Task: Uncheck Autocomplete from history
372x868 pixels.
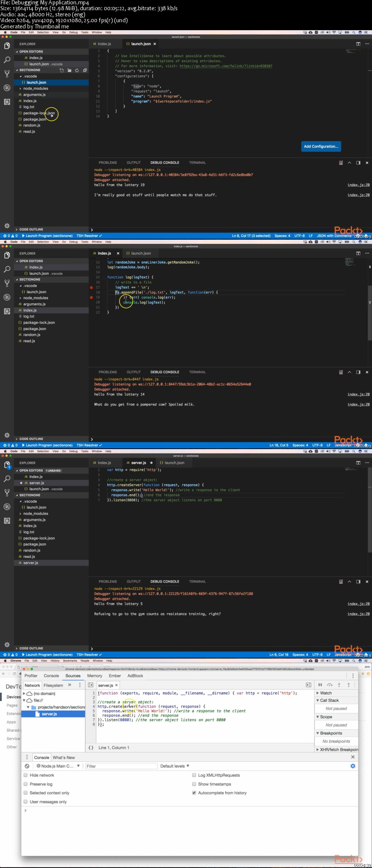Action: 194,793
